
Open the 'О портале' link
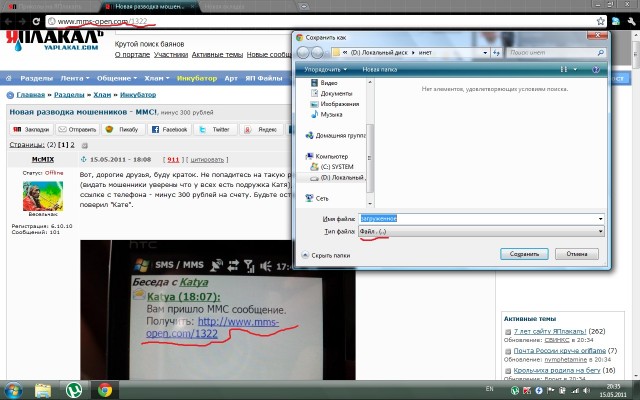click(x=132, y=55)
